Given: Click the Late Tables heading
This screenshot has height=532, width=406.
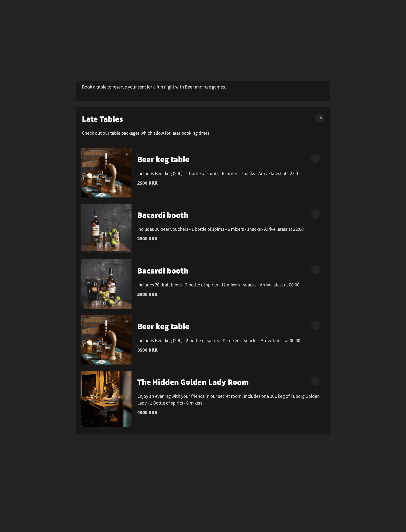Looking at the screenshot, I should click(102, 119).
